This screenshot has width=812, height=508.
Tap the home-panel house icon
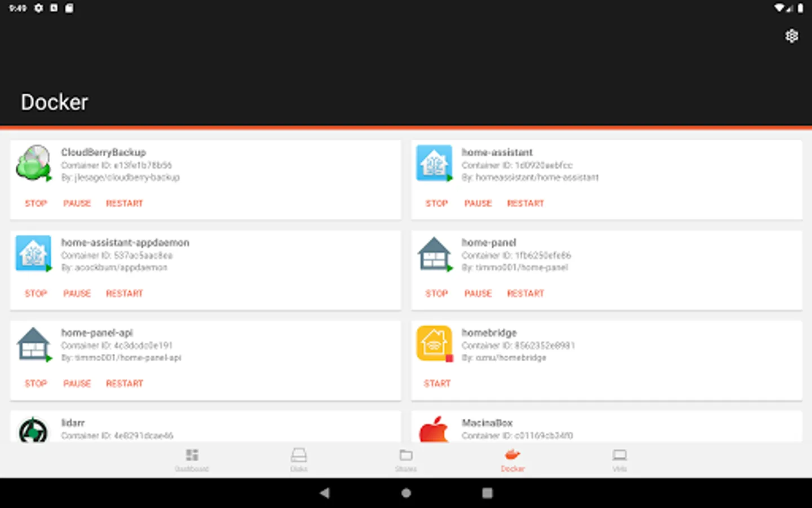[434, 253]
